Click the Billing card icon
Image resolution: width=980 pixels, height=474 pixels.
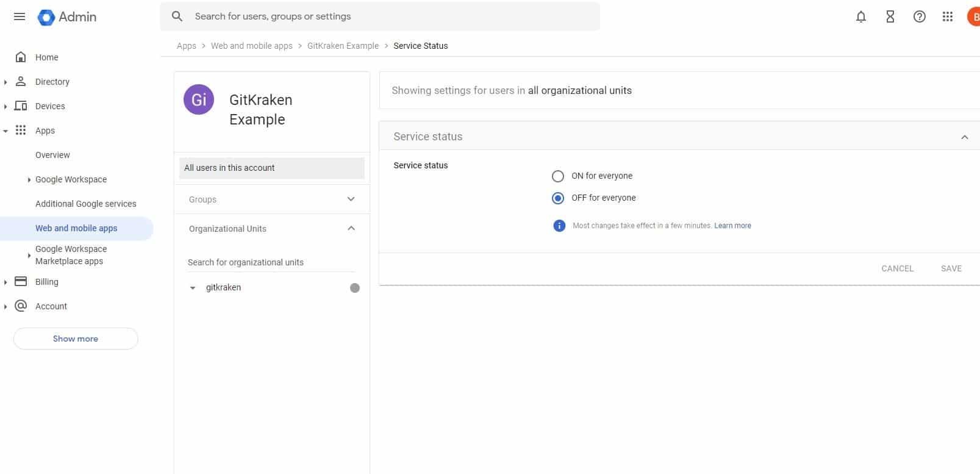click(x=21, y=281)
